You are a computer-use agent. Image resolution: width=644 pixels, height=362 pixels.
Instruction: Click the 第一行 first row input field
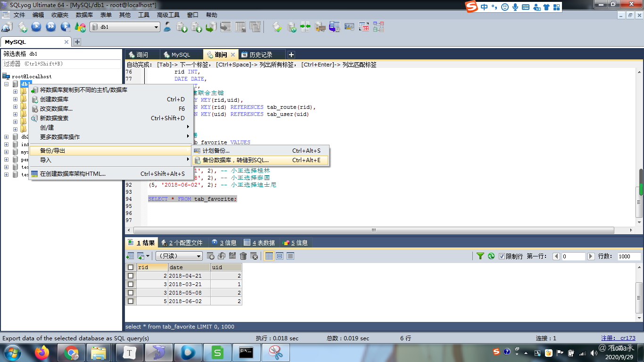(573, 256)
